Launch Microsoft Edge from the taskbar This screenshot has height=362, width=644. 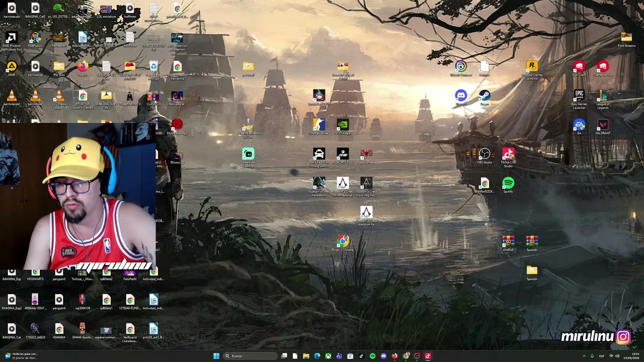[317, 356]
